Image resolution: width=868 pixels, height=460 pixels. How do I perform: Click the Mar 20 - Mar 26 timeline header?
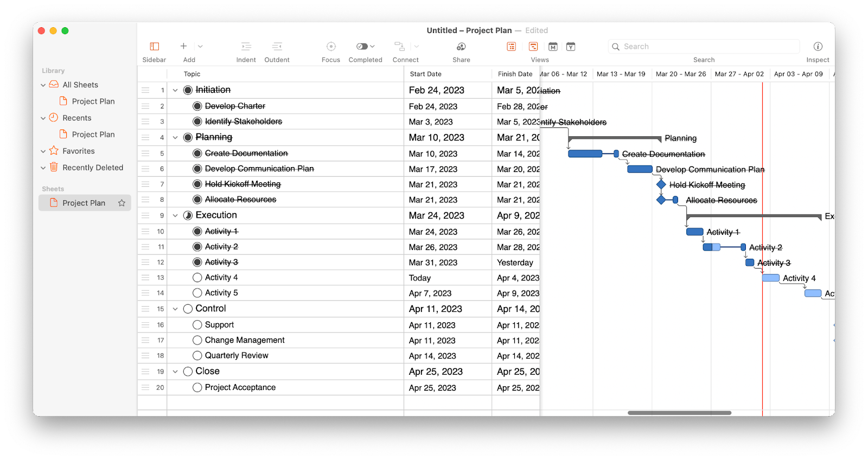681,74
